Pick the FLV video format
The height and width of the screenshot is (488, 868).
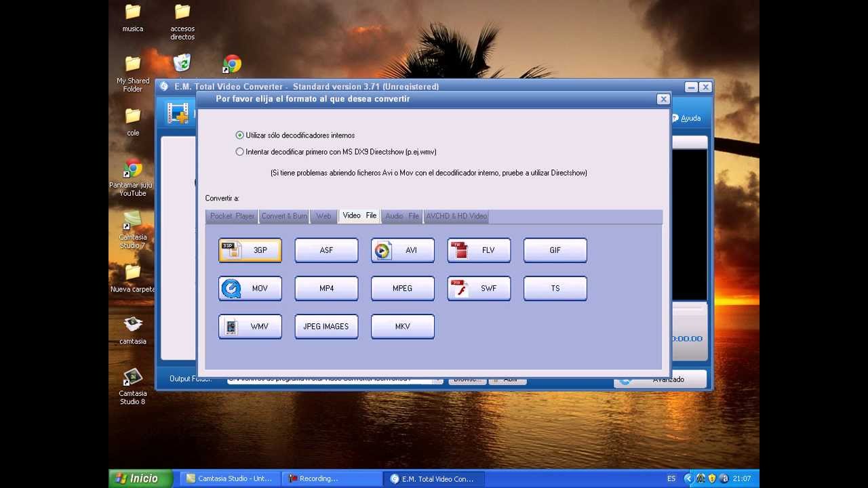(479, 250)
